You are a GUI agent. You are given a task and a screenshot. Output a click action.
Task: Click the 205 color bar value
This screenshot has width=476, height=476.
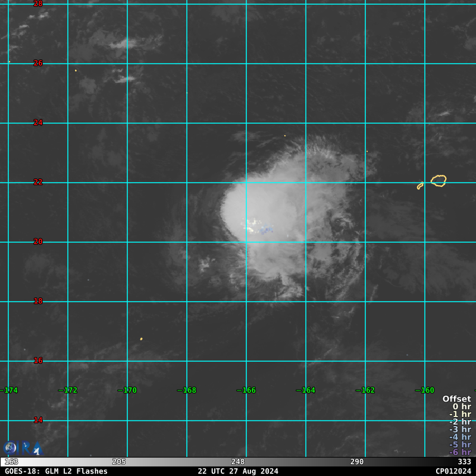pos(118,462)
